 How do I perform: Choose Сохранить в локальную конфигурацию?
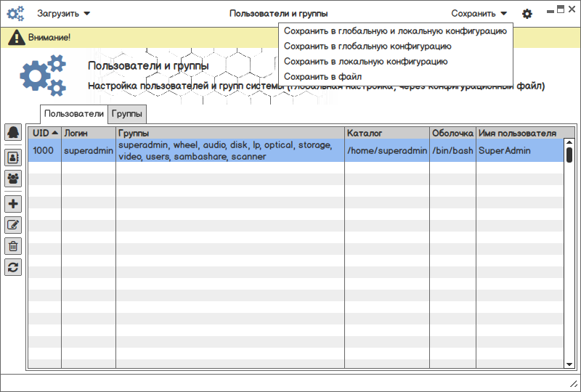(365, 62)
